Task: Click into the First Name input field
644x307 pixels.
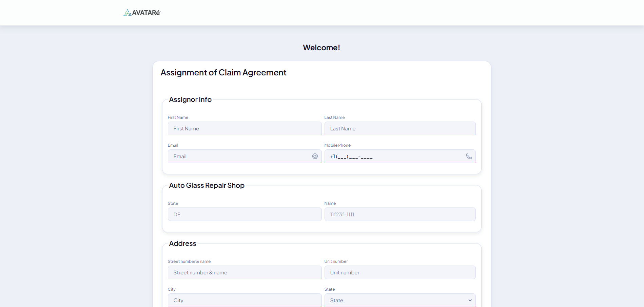Action: (245, 128)
